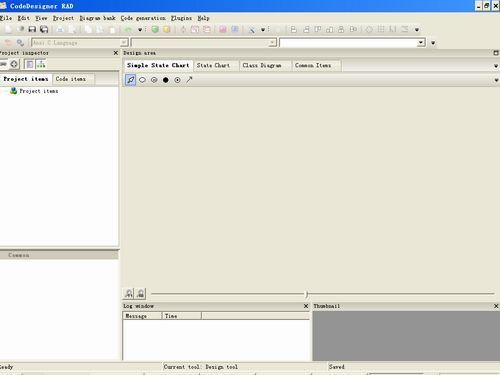Select the Initial state black dot tool
The width and height of the screenshot is (500, 375).
point(166,80)
